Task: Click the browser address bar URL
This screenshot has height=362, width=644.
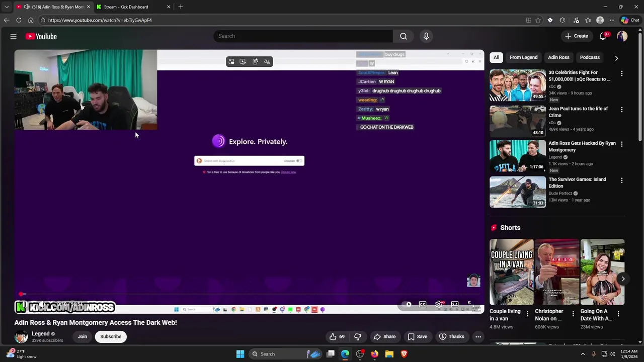Action: (100, 20)
